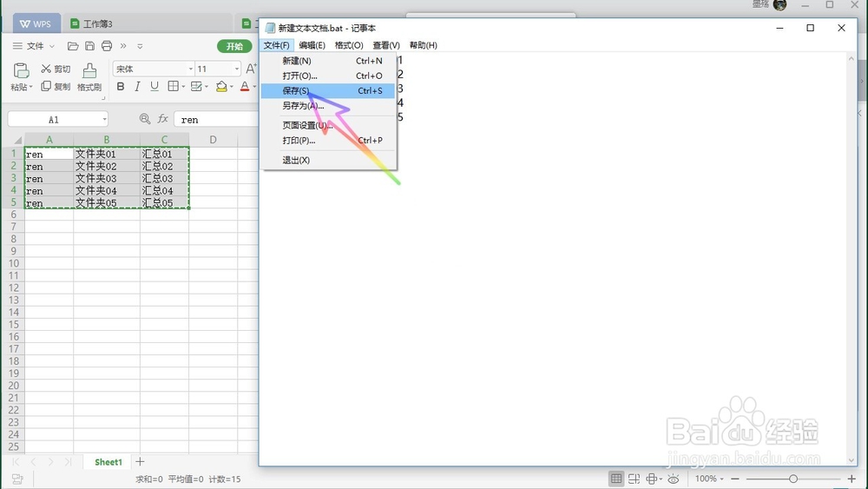The height and width of the screenshot is (489, 868).
Task: Click the print icon in WPS toolbar
Action: pyautogui.click(x=107, y=46)
